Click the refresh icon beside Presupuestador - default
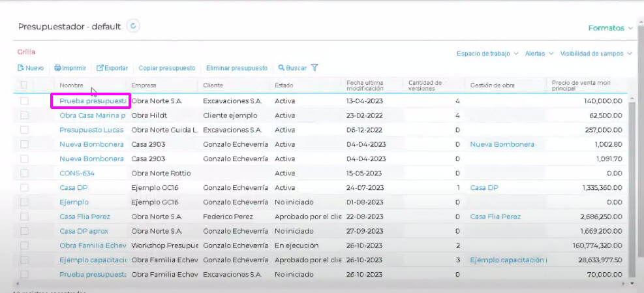The image size is (644, 293). click(x=133, y=26)
